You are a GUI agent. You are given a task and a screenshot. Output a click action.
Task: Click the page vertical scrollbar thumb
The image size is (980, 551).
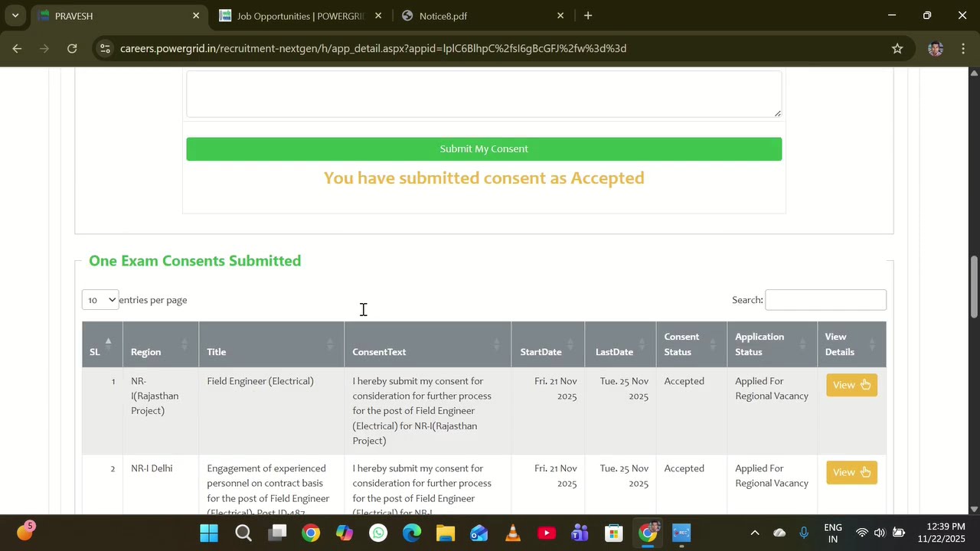(974, 287)
